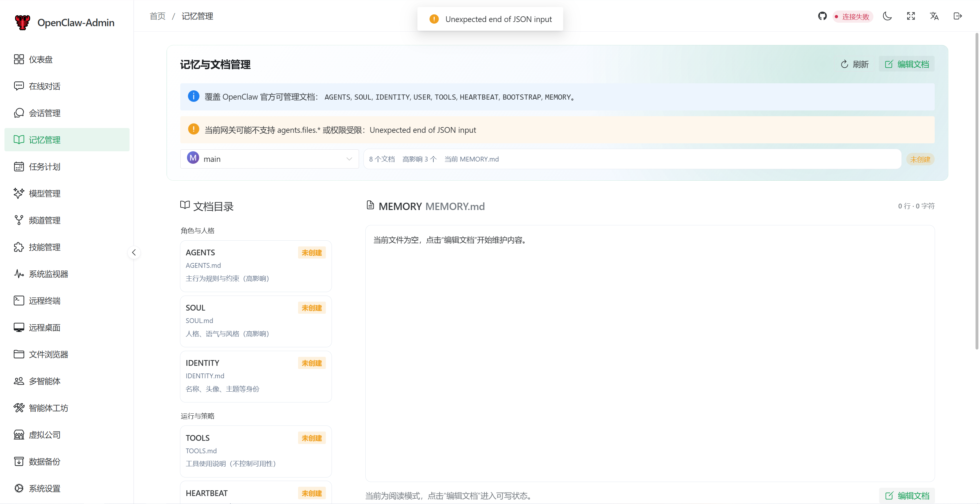
Task: Open 系统监视器 from the sidebar
Action: click(48, 274)
